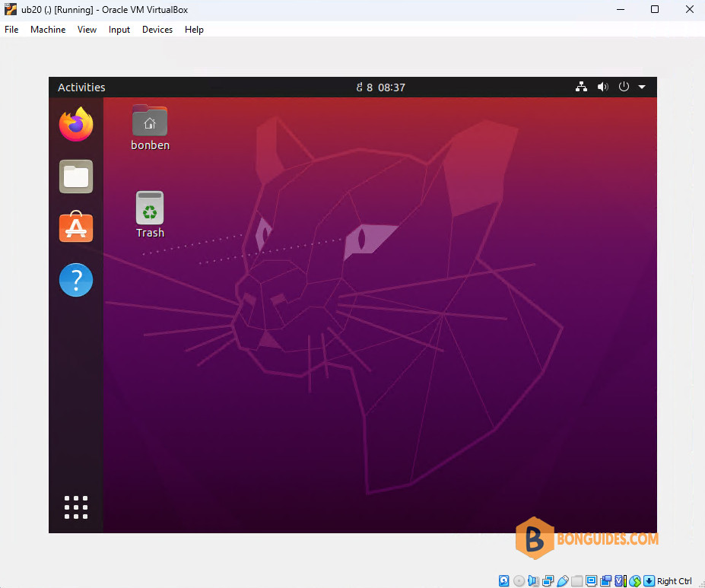The width and height of the screenshot is (705, 588).
Task: Click the Right Ctrl host key label
Action: coord(675,581)
